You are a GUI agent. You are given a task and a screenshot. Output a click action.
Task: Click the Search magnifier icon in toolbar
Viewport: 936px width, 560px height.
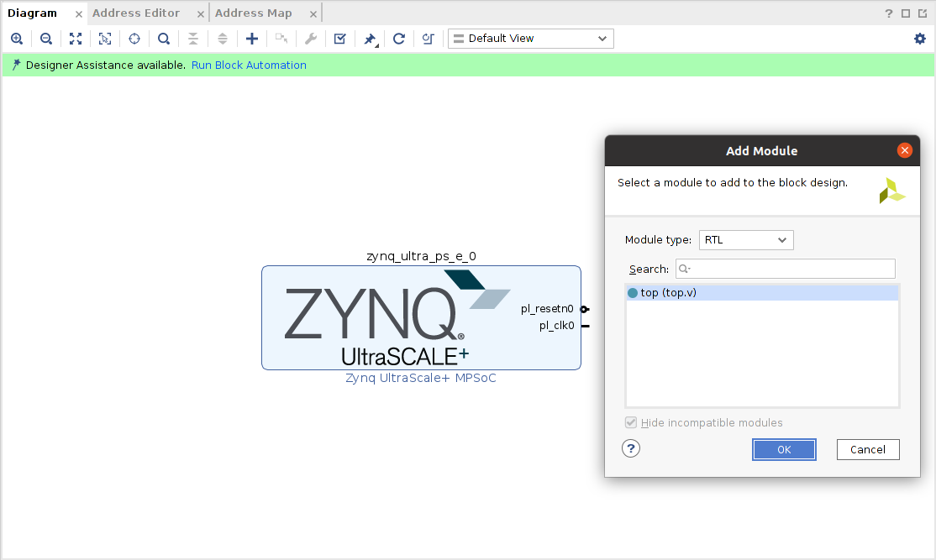(x=164, y=39)
